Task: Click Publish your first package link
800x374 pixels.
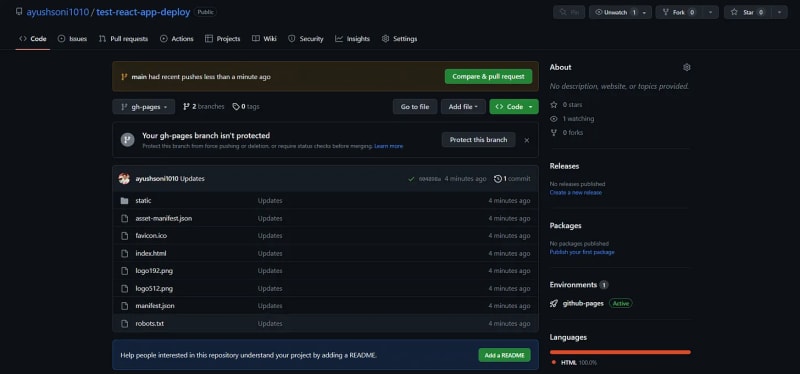Action: pyautogui.click(x=582, y=252)
